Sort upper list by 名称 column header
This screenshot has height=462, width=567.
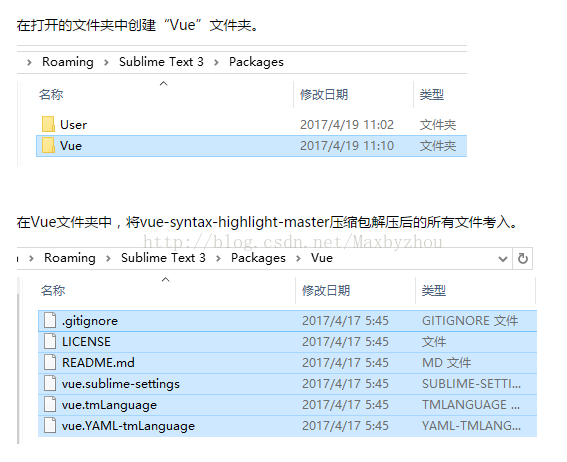pyautogui.click(x=51, y=95)
